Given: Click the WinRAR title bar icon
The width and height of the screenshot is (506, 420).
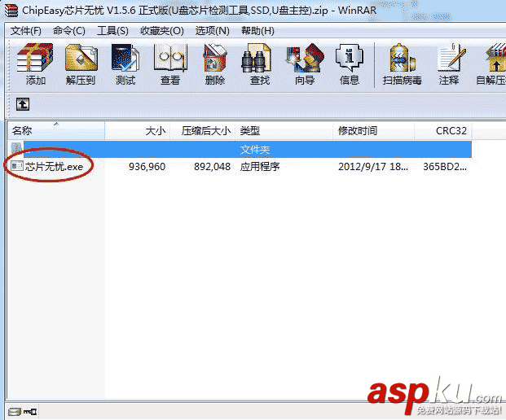Looking at the screenshot, I should click(11, 11).
